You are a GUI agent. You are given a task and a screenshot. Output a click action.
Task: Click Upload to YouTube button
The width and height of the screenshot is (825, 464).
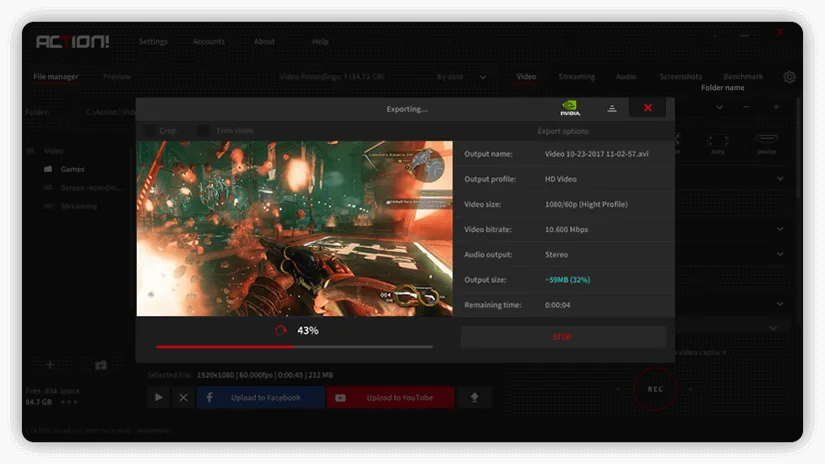(x=390, y=398)
